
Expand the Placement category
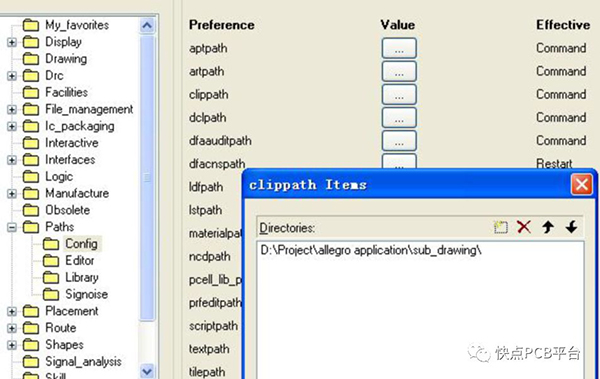pos(12,311)
